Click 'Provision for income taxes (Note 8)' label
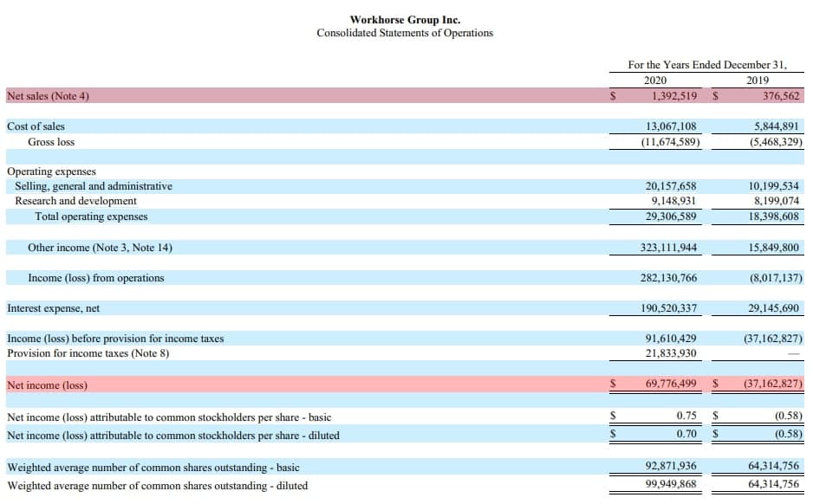The width and height of the screenshot is (813, 504). pos(88,353)
